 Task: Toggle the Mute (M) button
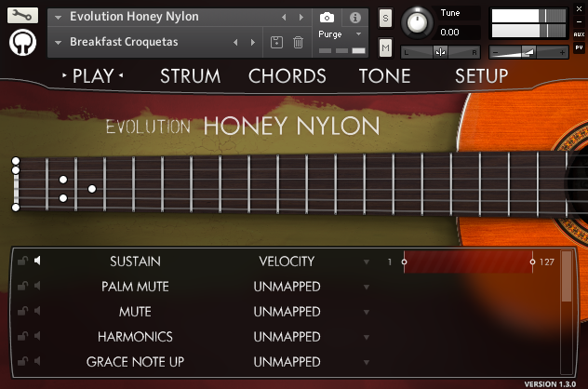point(386,47)
